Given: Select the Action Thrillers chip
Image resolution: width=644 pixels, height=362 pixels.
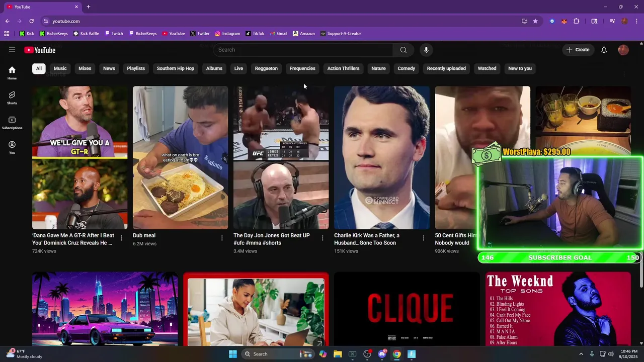Looking at the screenshot, I should coord(343,68).
